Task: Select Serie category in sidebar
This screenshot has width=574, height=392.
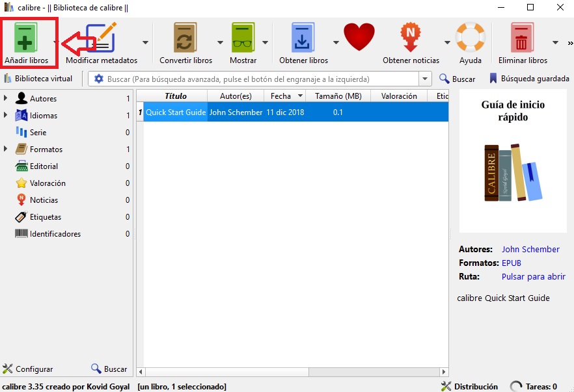Action: 38,133
